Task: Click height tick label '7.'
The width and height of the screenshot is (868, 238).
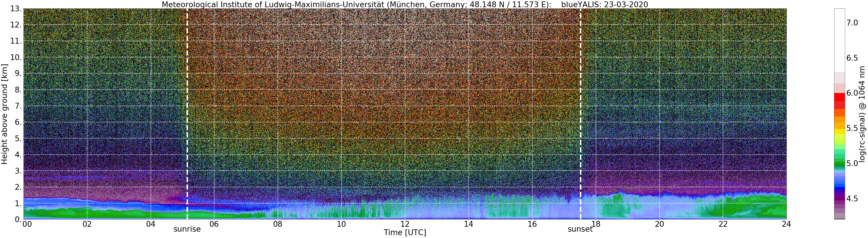Action: [x=18, y=106]
